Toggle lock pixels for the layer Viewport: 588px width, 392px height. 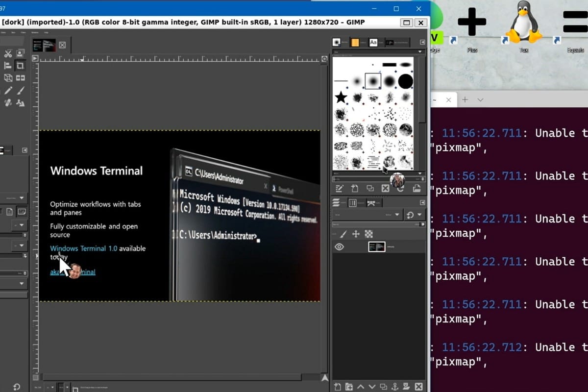coord(343,234)
